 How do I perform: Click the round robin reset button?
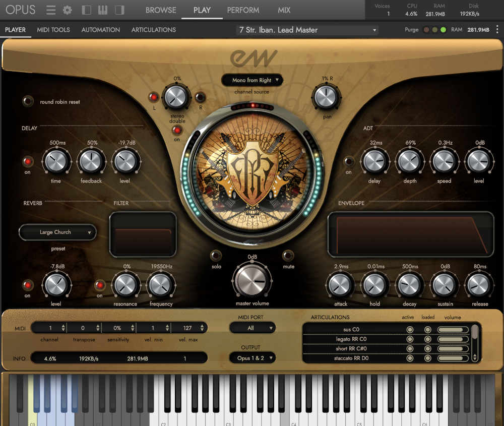point(28,101)
